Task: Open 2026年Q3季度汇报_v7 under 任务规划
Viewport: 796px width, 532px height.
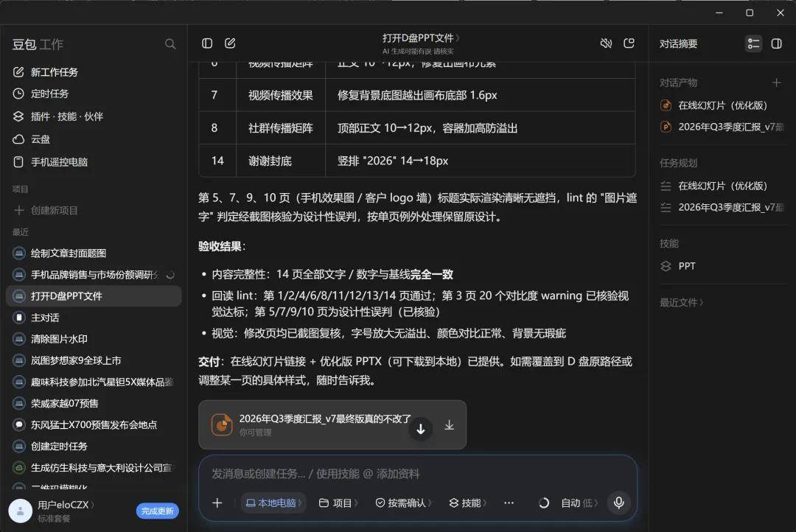Action: [x=722, y=207]
